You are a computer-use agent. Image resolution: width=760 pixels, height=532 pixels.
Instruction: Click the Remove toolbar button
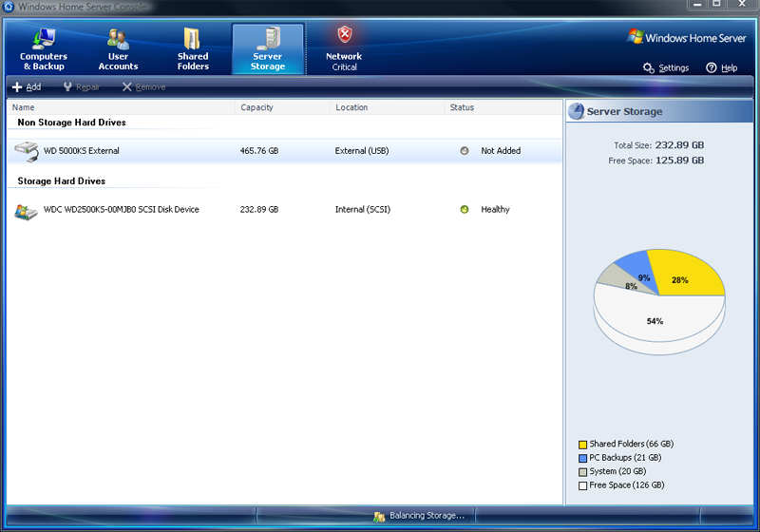click(x=144, y=86)
